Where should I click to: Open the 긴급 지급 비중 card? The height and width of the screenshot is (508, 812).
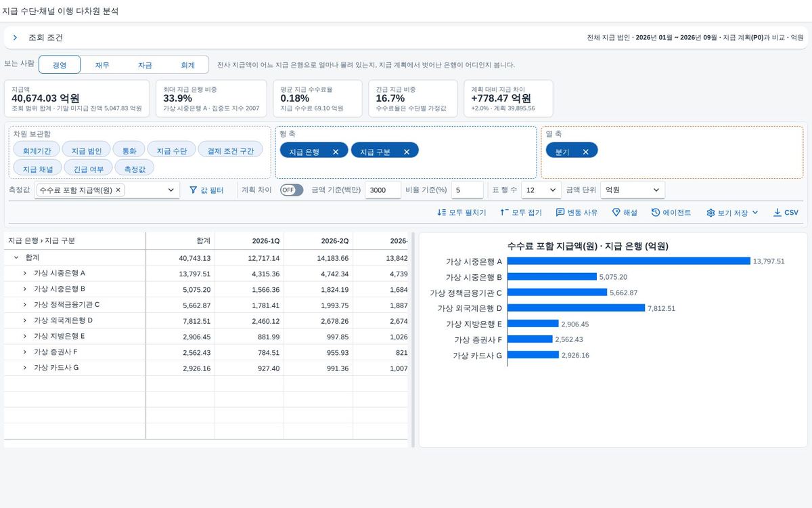(413, 98)
